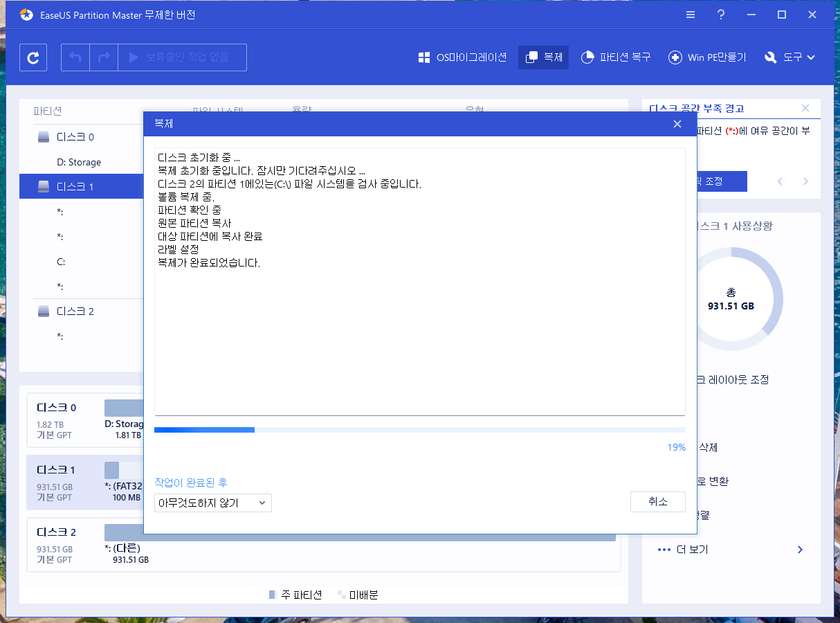The image size is (840, 623).
Task: Click the EaseUS app logo icon
Action: [26, 15]
